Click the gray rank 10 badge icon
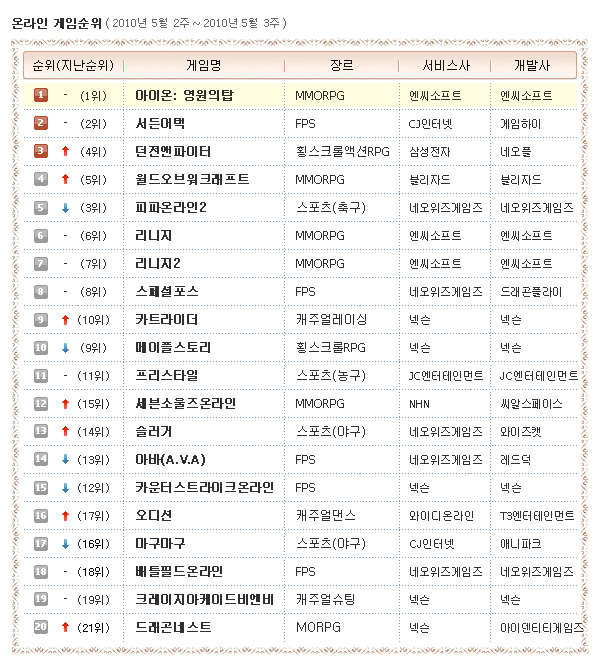This screenshot has height=666, width=600. tap(41, 347)
